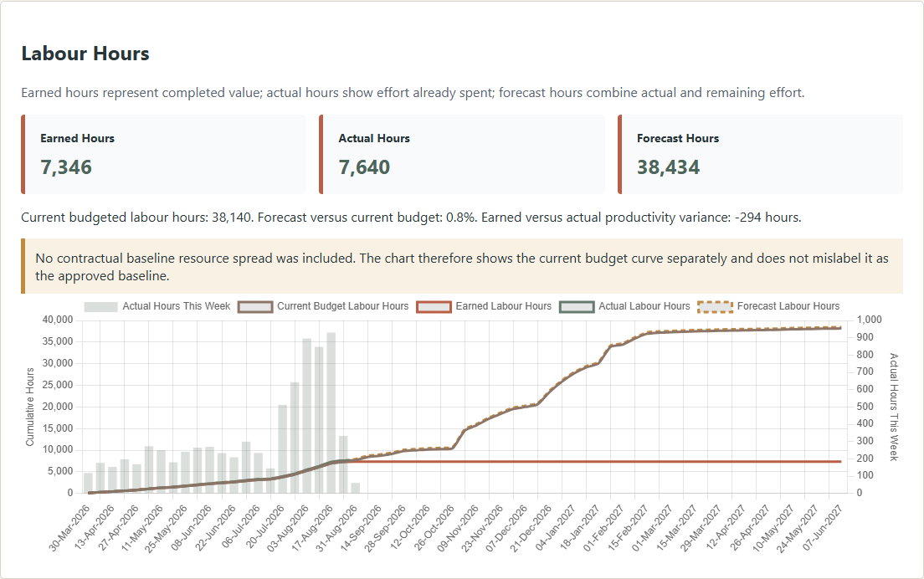This screenshot has height=579, width=924.
Task: Click the Cumulative Hours axis title
Action: (30, 407)
